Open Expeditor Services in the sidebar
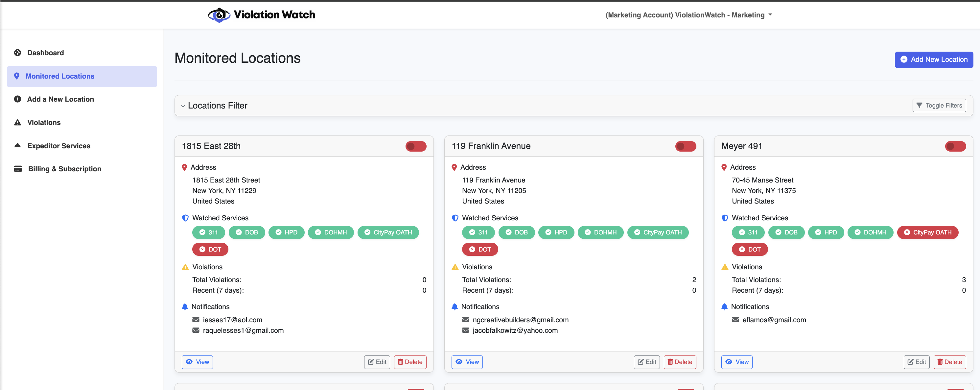The height and width of the screenshot is (390, 980). [82, 146]
